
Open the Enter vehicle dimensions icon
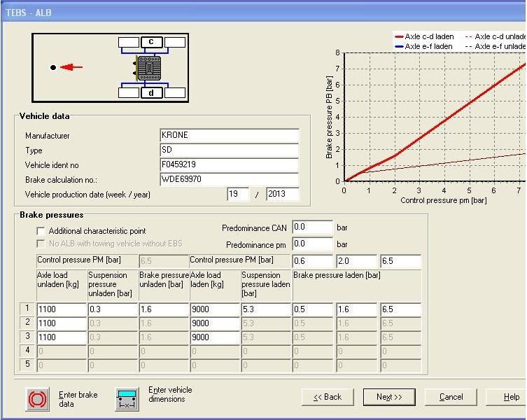point(127,399)
